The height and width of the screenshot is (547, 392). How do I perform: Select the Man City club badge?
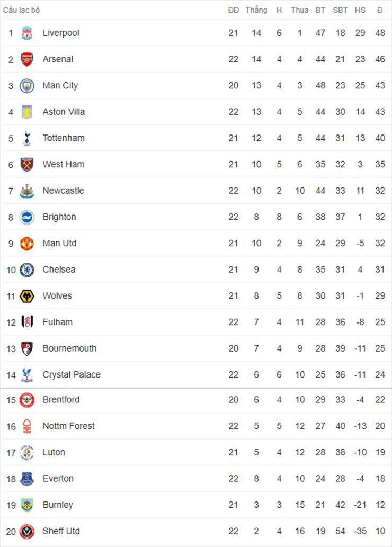27,86
